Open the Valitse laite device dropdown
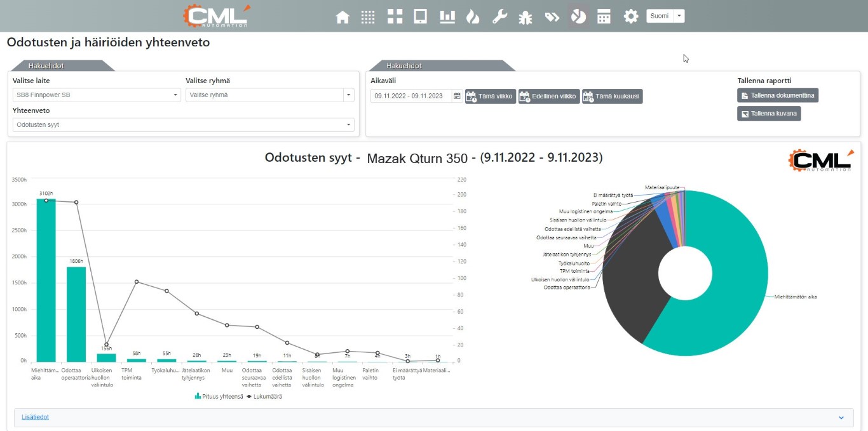This screenshot has width=868, height=431. coord(97,95)
